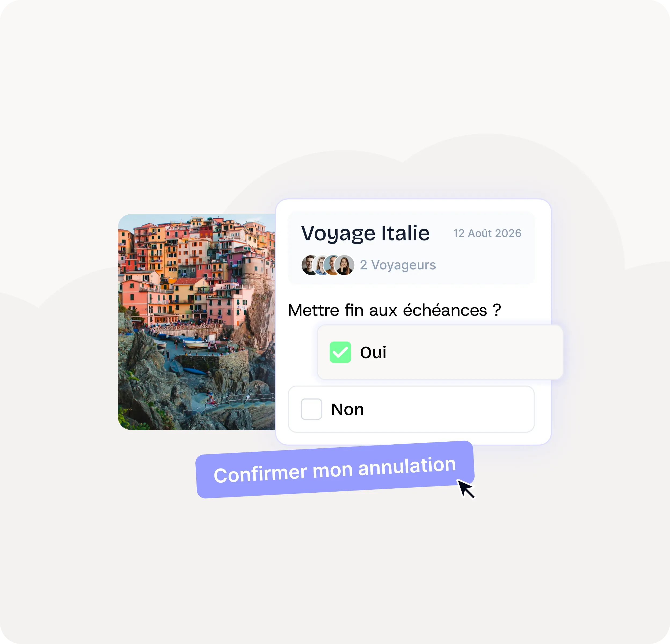The width and height of the screenshot is (670, 644).
Task: Click the Confirmer mon annulation button
Action: [x=335, y=470]
